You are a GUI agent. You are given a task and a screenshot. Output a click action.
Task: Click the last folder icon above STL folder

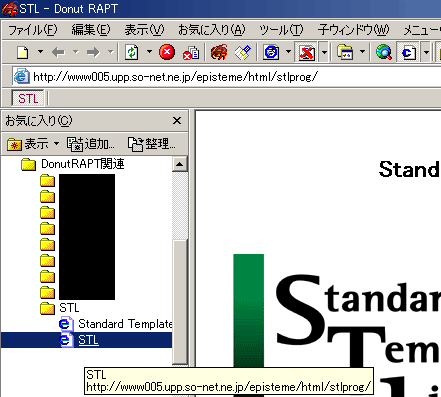coord(47,292)
